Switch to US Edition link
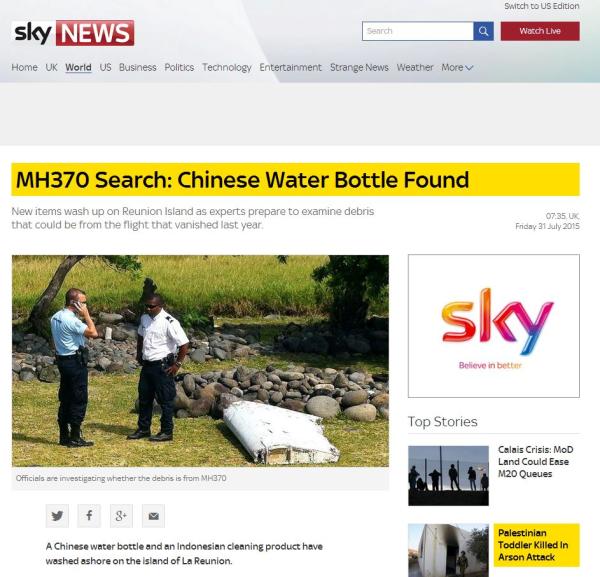The width and height of the screenshot is (600, 577). pos(541,6)
